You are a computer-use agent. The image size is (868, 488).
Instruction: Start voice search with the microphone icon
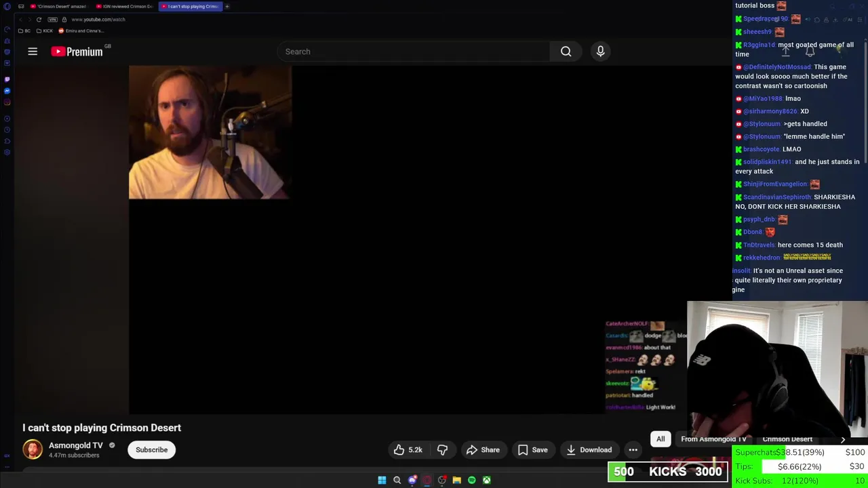[600, 52]
